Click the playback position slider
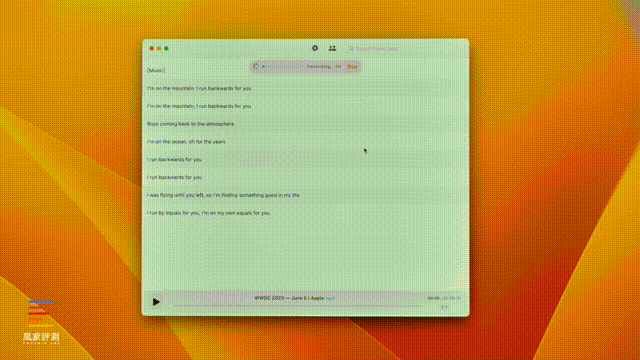 (298, 306)
